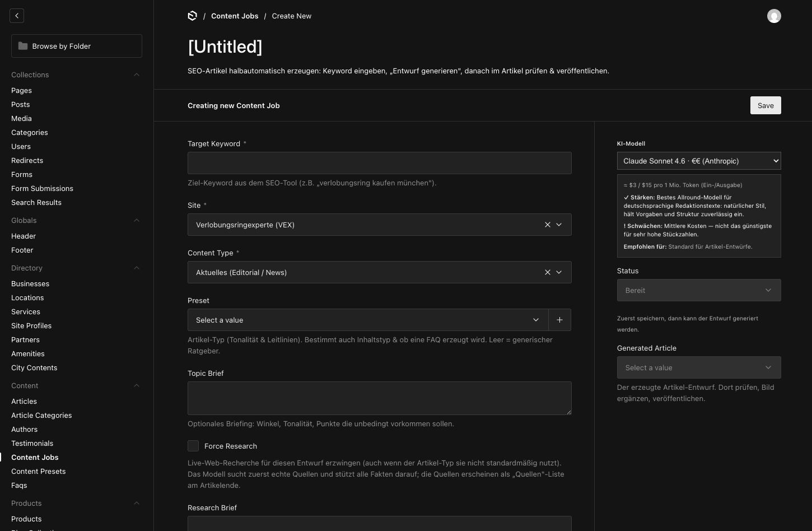
Task: Go to Content Jobs breadcrumb
Action: [x=235, y=16]
